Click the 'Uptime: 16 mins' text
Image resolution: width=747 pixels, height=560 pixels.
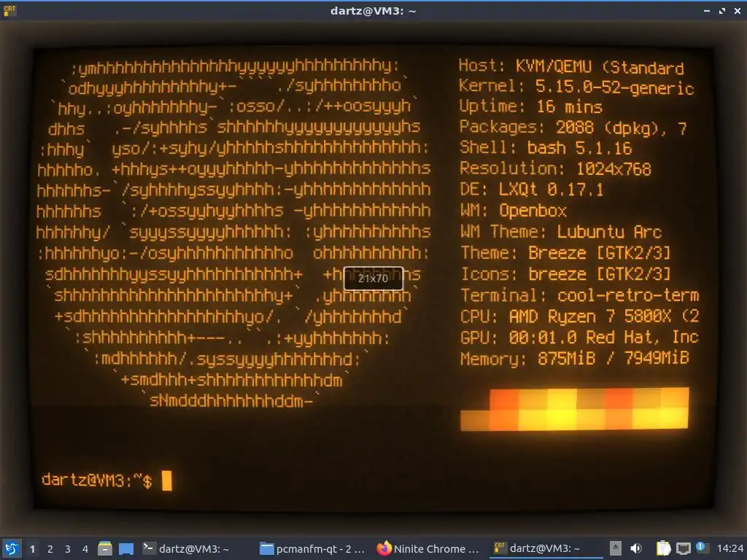(531, 106)
